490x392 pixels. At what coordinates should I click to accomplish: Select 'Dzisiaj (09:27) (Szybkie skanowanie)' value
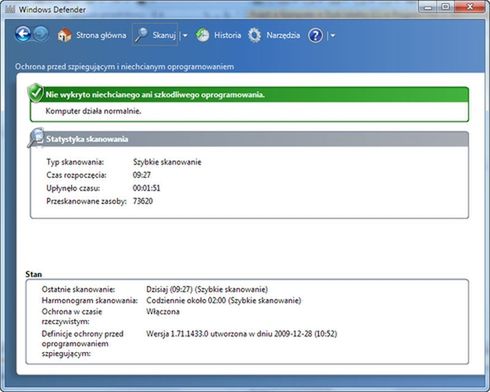(207, 289)
